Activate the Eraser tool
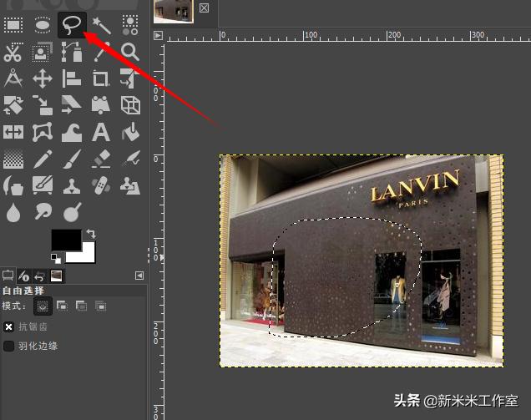The image size is (531, 420). [101, 159]
